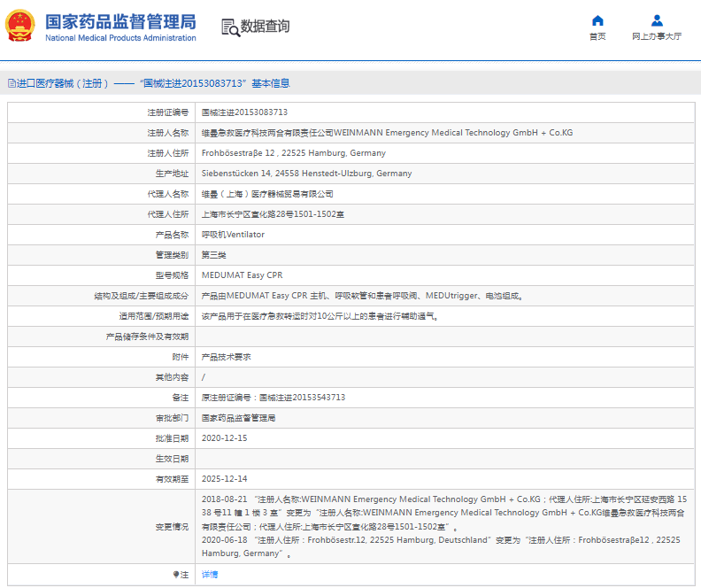The height and width of the screenshot is (588, 701).
Task: Click the 首页 label
Action: click(597, 36)
